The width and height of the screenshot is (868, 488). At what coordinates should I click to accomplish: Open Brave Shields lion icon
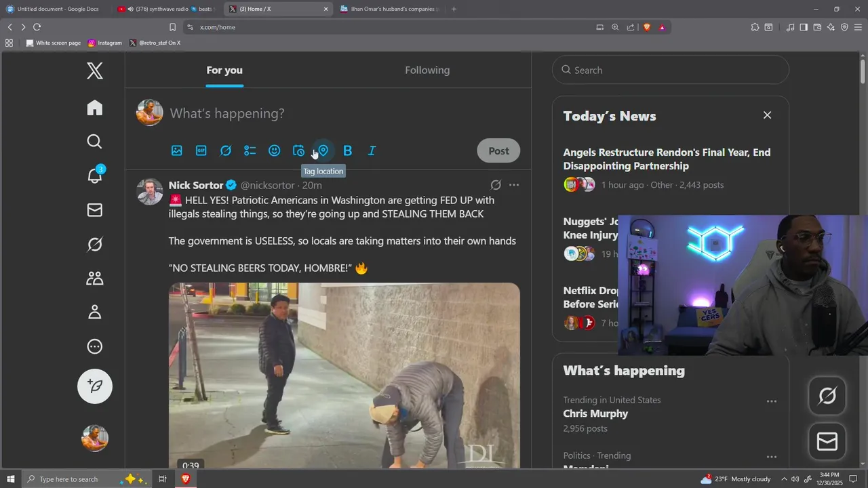coord(646,27)
